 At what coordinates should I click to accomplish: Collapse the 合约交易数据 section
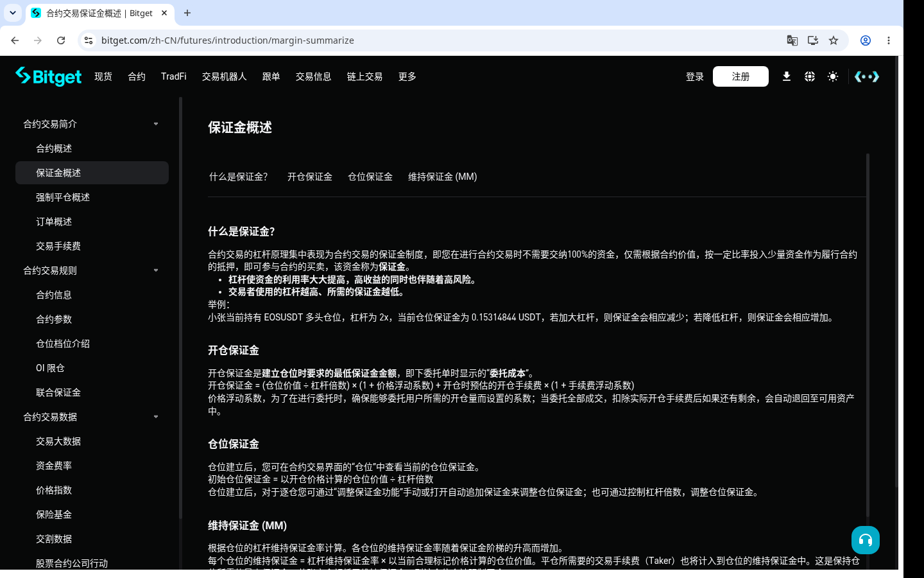click(x=156, y=417)
